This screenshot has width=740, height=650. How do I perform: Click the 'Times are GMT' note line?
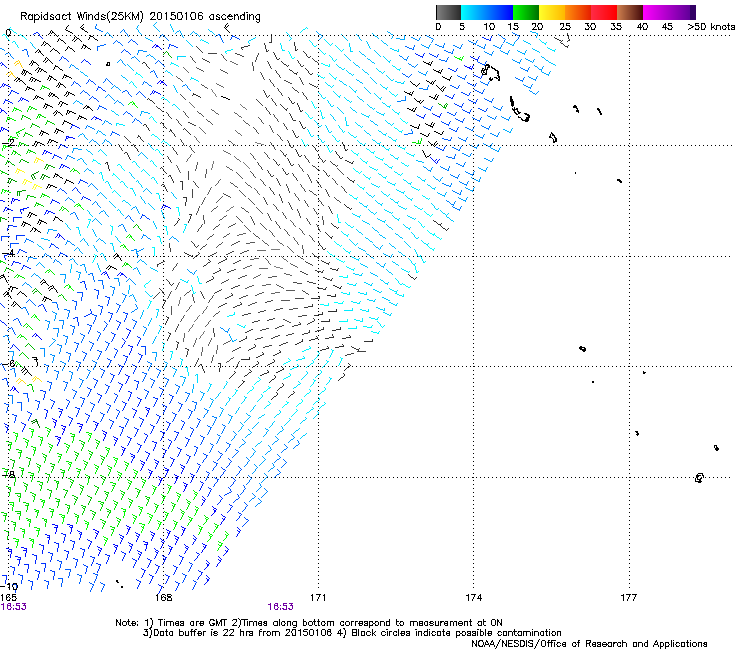pyautogui.click(x=309, y=623)
